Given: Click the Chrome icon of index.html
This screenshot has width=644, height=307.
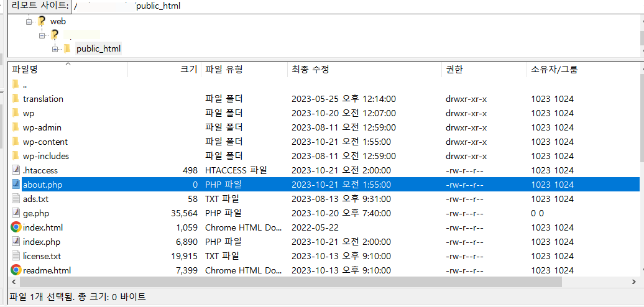Looking at the screenshot, I should tap(16, 227).
